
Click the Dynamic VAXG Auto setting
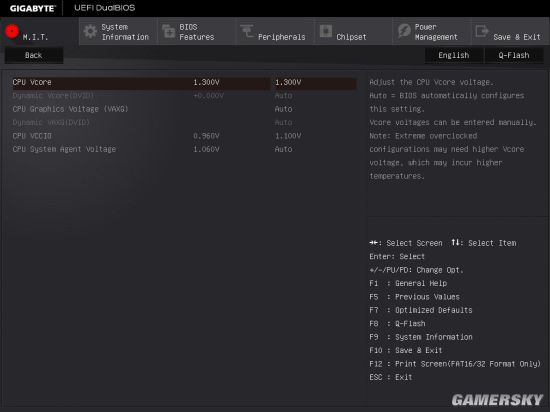point(283,122)
